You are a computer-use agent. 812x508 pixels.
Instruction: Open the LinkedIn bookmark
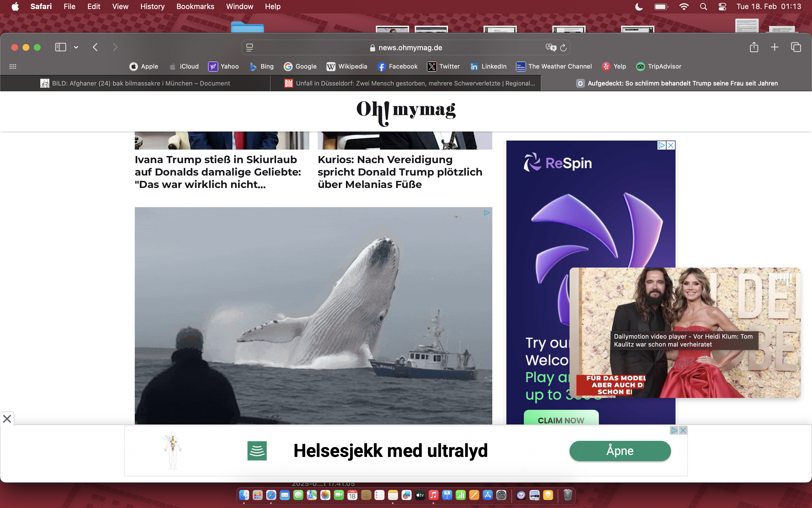coord(488,67)
